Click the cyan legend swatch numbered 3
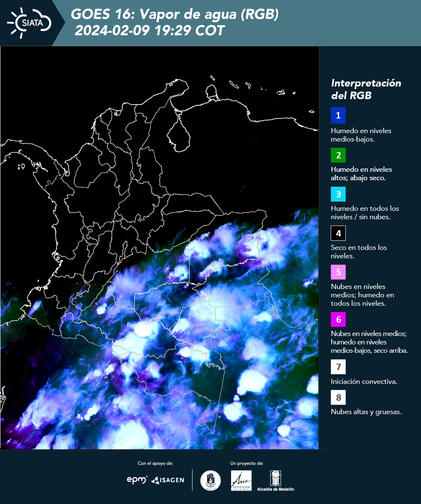This screenshot has height=504, width=421. 338,194
